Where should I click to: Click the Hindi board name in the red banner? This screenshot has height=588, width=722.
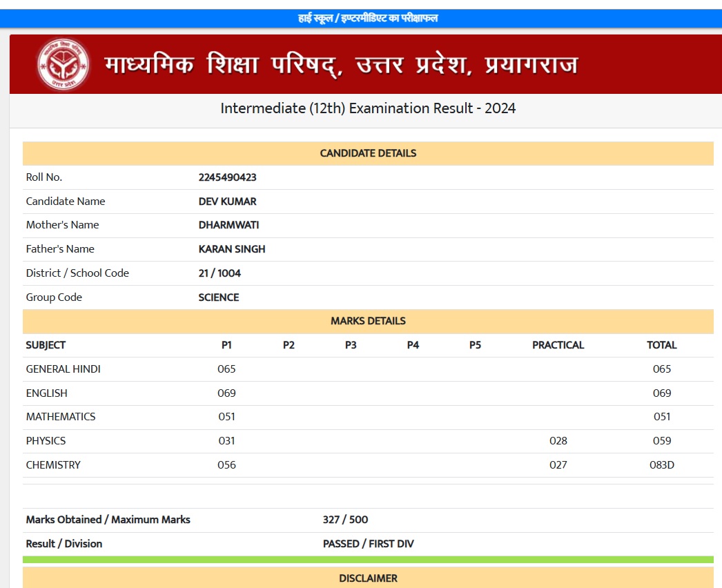pyautogui.click(x=341, y=64)
